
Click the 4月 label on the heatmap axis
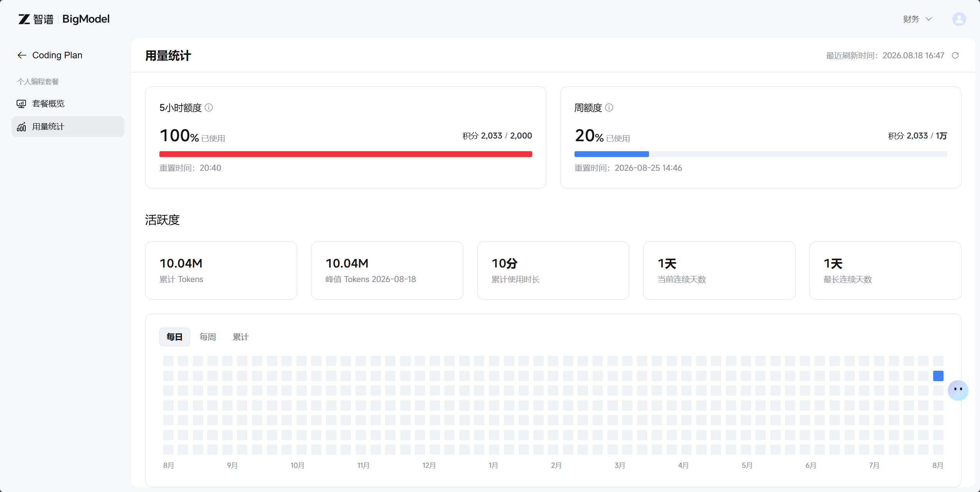tap(683, 465)
